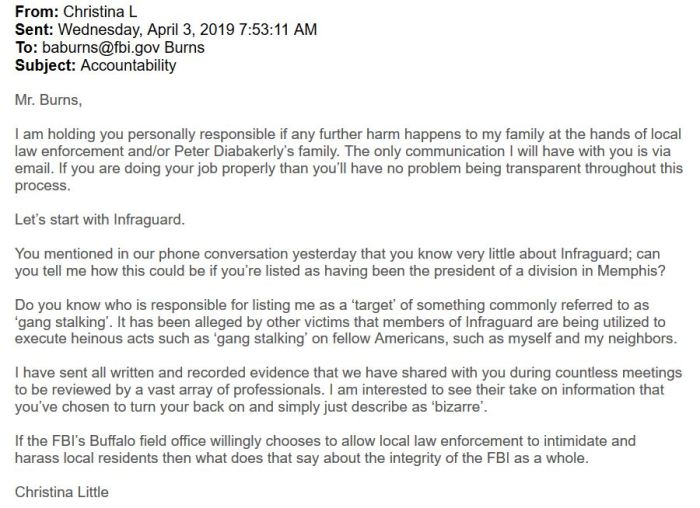Click the "Subject:" header label
The height and width of the screenshot is (508, 700).
46,66
